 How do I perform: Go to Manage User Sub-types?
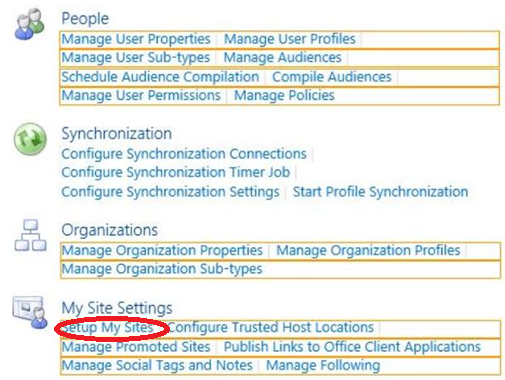pyautogui.click(x=136, y=58)
